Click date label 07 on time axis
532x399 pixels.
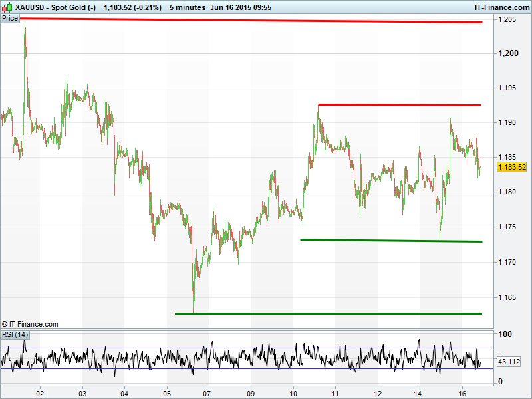(x=207, y=392)
